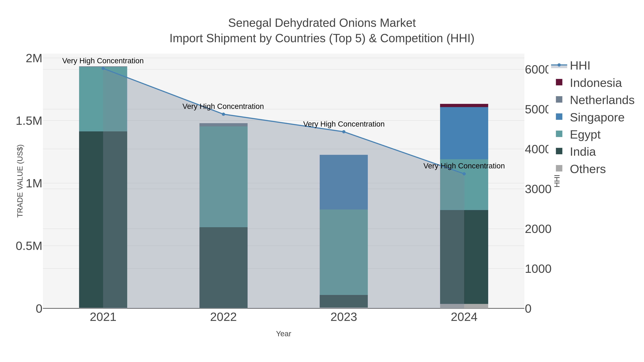Click the India bar segment in 2023
The image size is (644, 362).
[x=344, y=301]
